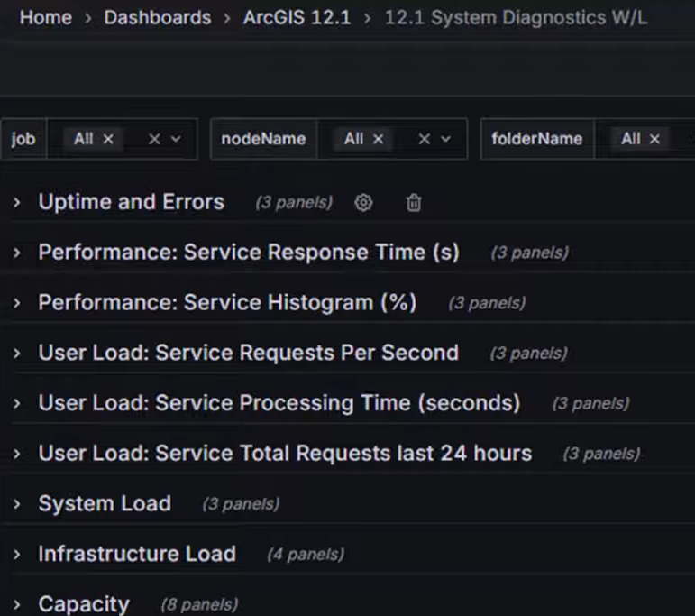Click '(3 panels)' beside Service Response Time (s)

(530, 253)
